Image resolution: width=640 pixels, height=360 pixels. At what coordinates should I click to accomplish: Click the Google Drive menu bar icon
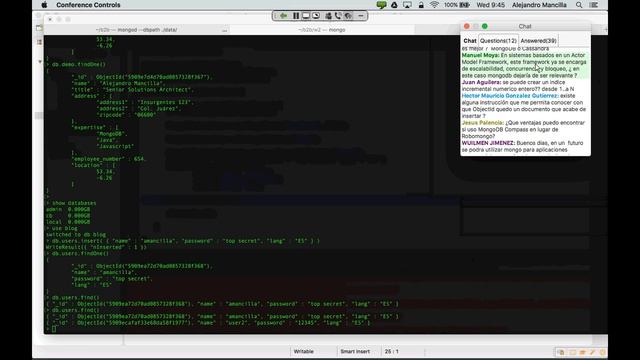point(394,5)
